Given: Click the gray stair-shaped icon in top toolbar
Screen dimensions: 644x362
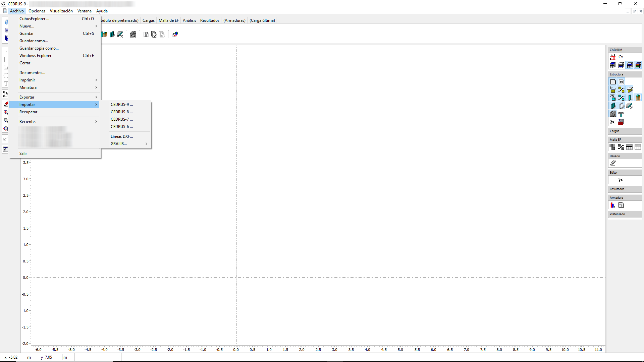Looking at the screenshot, I should pyautogui.click(x=133, y=35).
